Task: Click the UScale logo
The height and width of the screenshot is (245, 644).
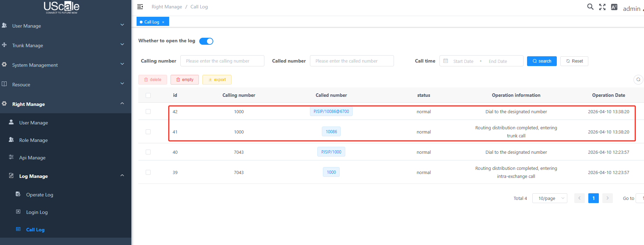Action: [x=62, y=7]
